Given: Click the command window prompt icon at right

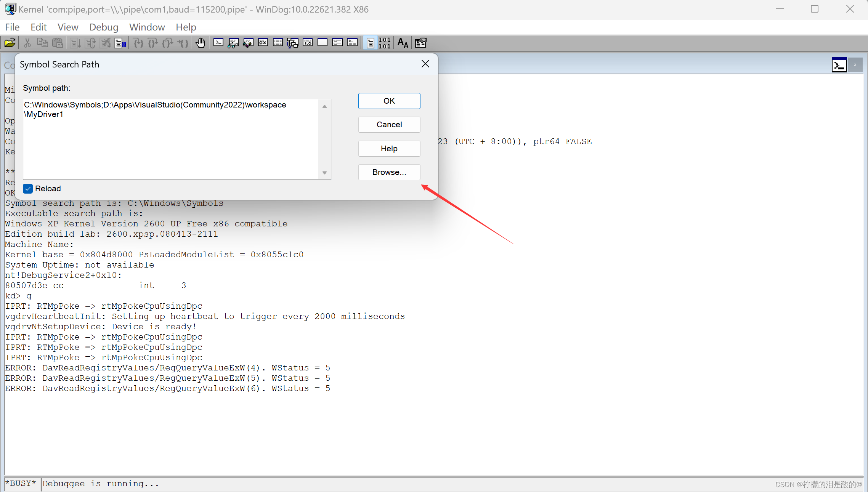Looking at the screenshot, I should 839,65.
